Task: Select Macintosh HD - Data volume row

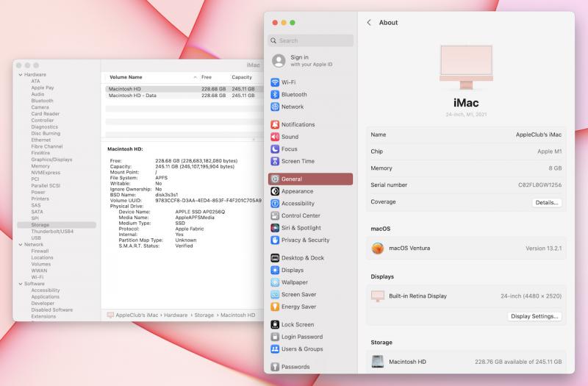Action: point(184,96)
